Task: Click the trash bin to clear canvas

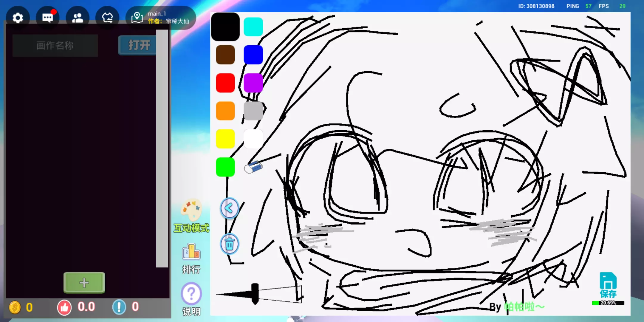Action: tap(229, 244)
